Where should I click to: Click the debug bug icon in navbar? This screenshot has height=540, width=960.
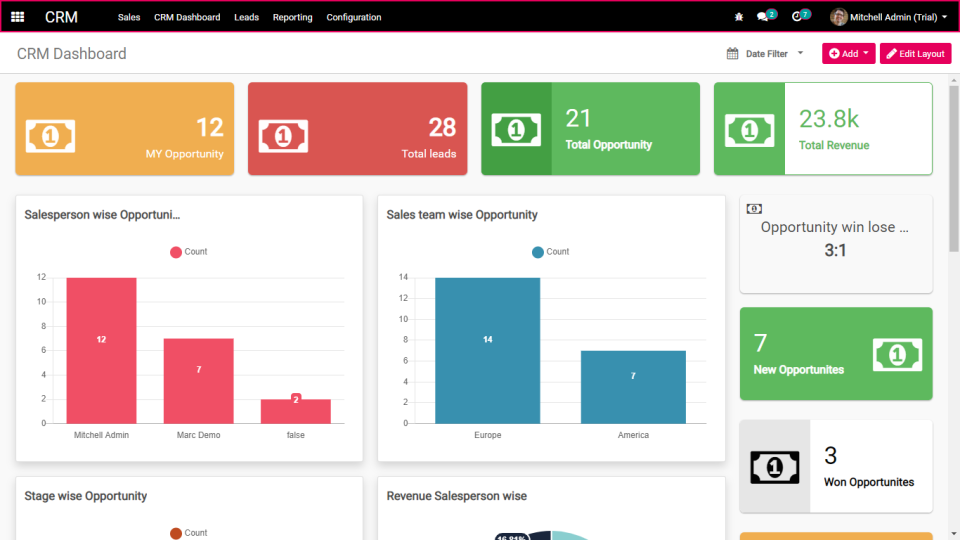(739, 17)
